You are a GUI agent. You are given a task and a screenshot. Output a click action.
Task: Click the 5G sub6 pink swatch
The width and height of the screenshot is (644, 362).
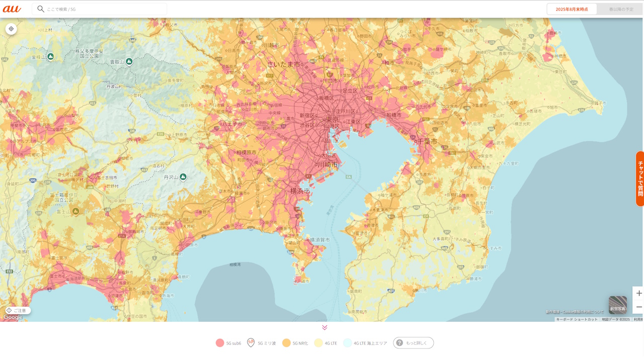coord(220,343)
